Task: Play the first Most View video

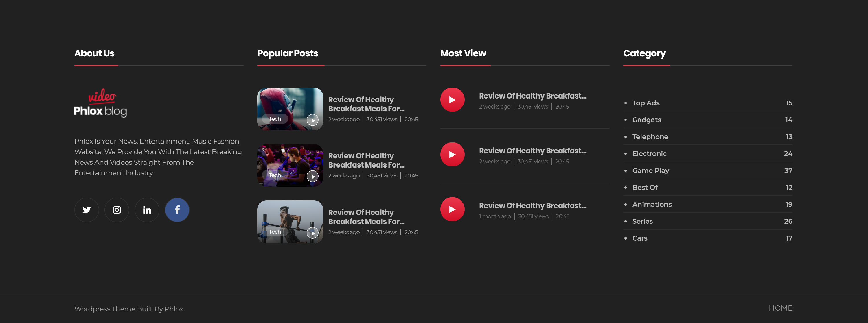Action: (x=452, y=100)
